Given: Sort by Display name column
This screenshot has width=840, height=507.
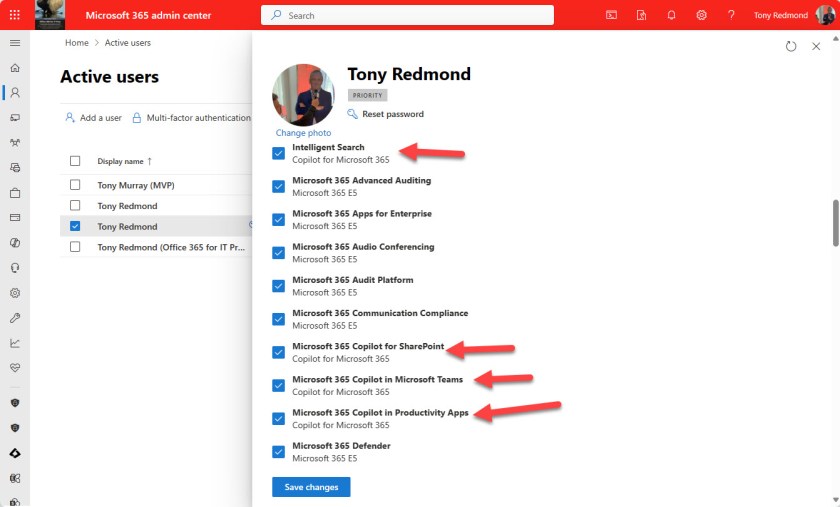Looking at the screenshot, I should tap(124, 161).
